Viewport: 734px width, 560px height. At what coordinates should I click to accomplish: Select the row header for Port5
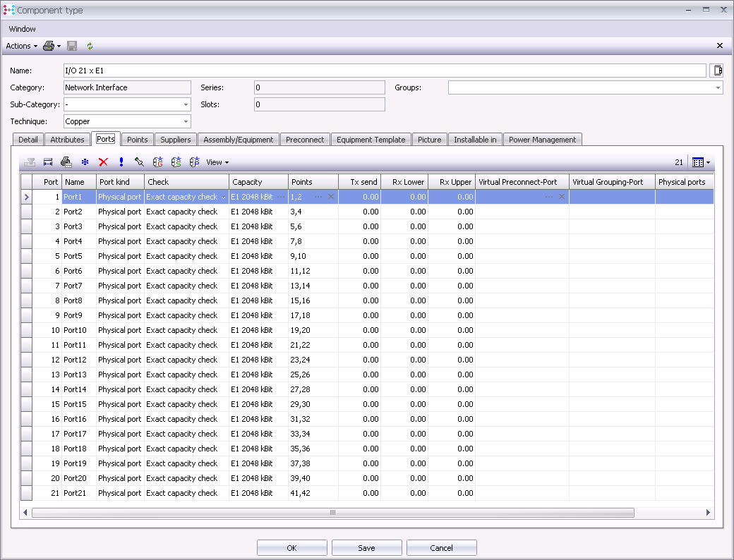tap(26, 257)
